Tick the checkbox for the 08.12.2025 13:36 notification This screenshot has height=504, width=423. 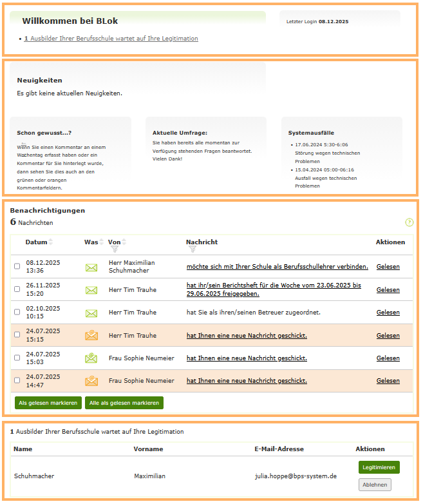click(17, 266)
